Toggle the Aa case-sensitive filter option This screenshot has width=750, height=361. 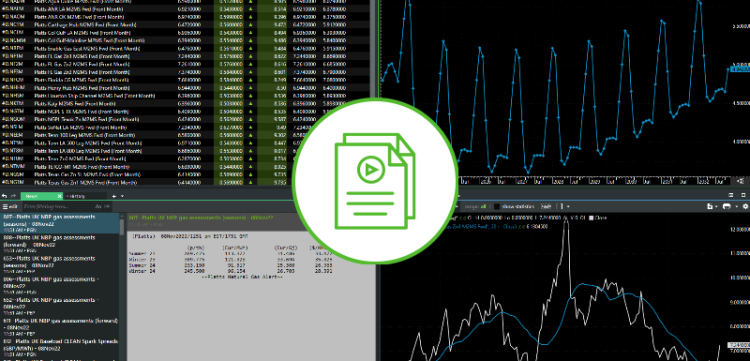pos(98,207)
